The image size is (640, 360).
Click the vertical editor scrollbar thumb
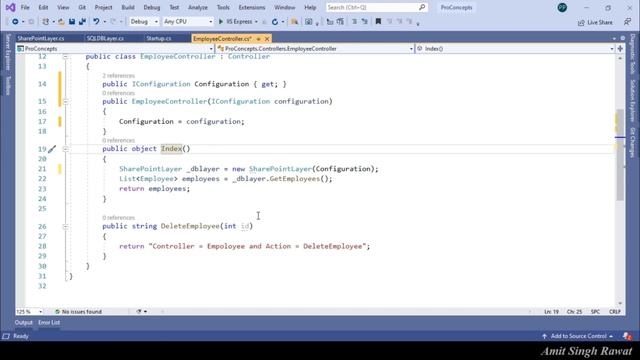pos(620,155)
